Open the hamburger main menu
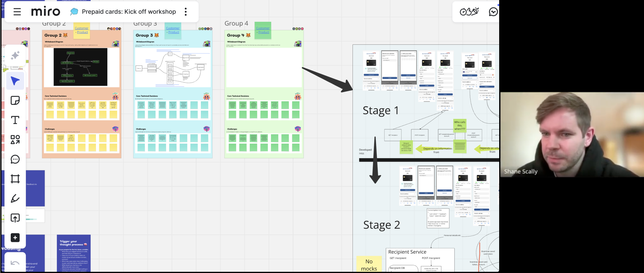This screenshot has height=273, width=644. [17, 12]
